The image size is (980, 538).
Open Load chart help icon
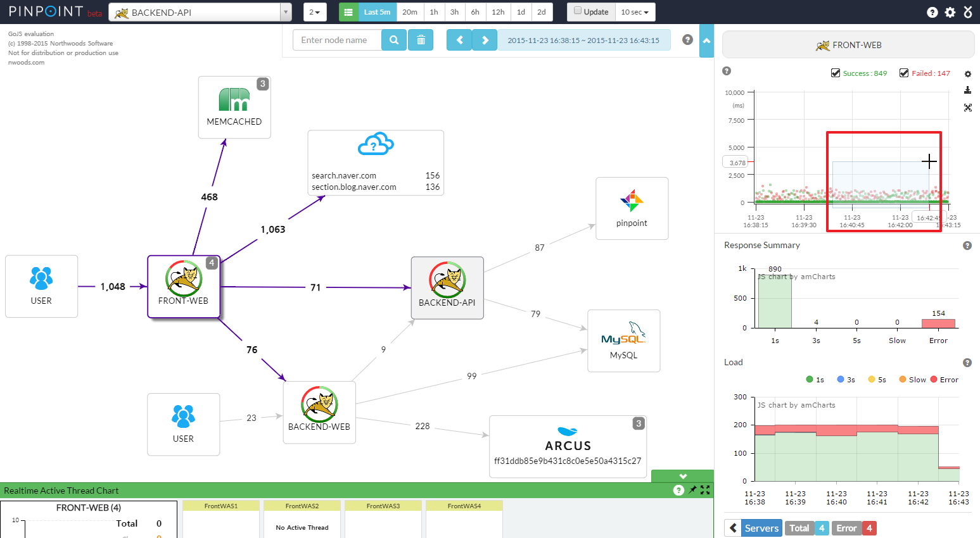(x=967, y=363)
